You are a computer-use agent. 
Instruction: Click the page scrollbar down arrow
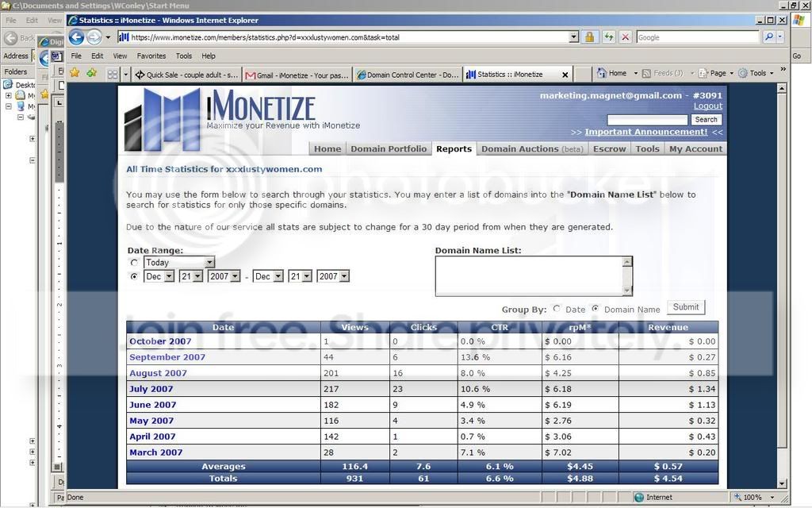782,483
